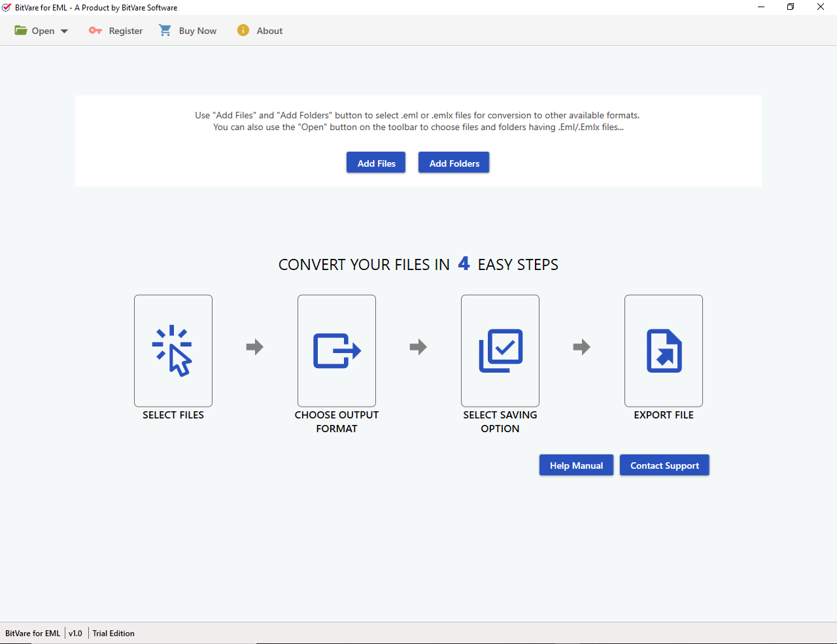This screenshot has height=644, width=837.
Task: Click the Open toolbar label
Action: tap(43, 31)
